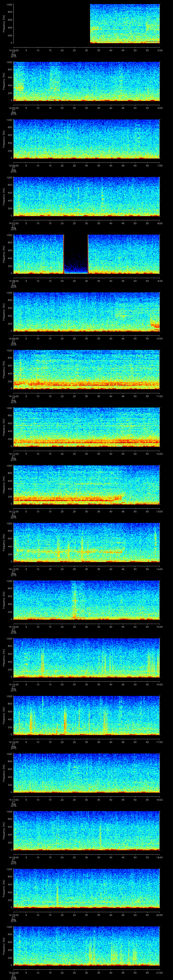173x980 pixels.
Task: Click the 14:11:00 start time label
Action: coord(13,454)
